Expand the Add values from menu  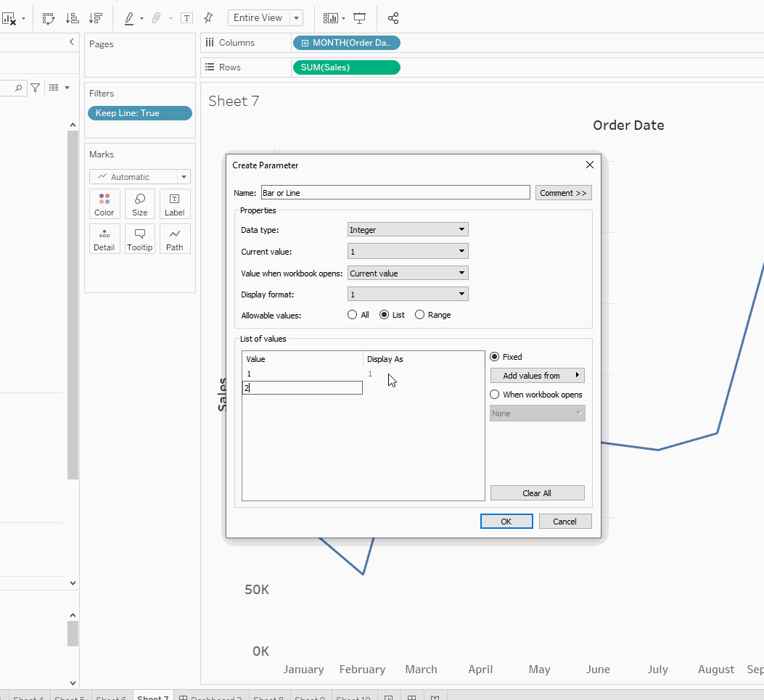[x=538, y=376]
